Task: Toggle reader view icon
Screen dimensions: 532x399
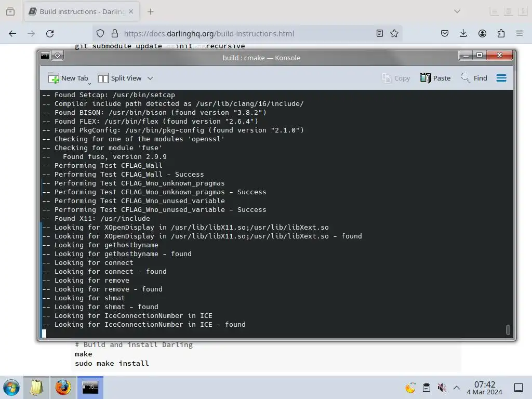Action: pyautogui.click(x=380, y=33)
